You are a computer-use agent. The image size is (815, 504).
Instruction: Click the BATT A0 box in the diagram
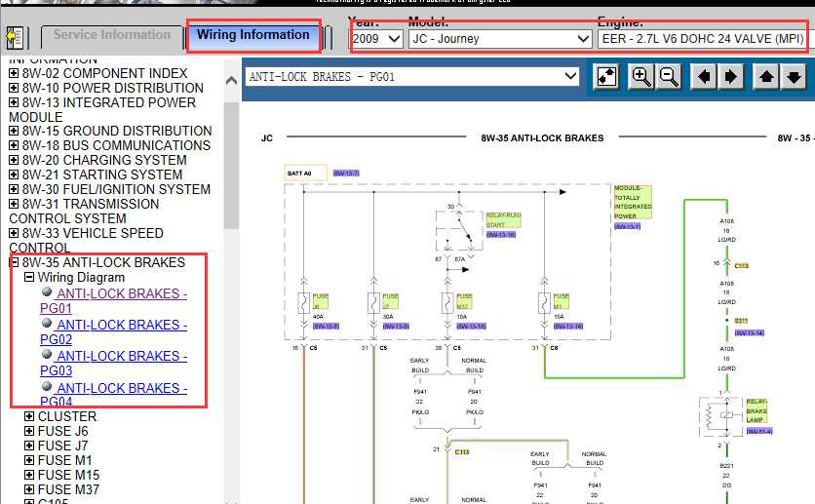[x=306, y=173]
